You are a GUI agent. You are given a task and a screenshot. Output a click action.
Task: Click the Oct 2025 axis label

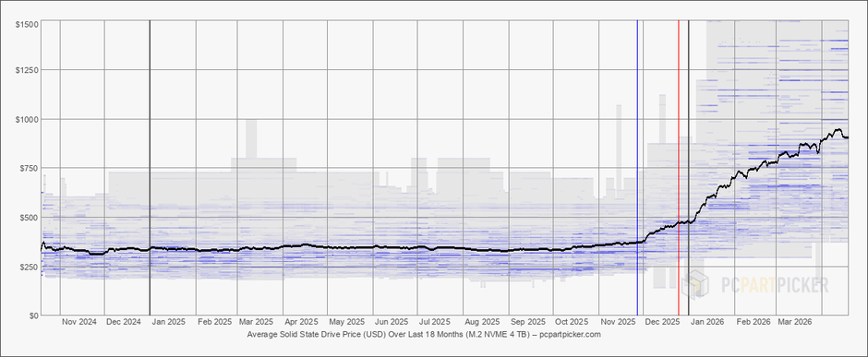tap(572, 322)
